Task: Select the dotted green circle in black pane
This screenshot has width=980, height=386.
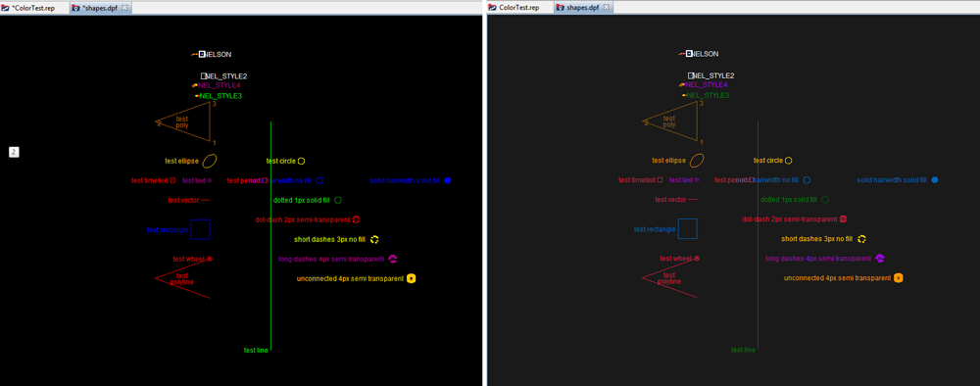Action: click(338, 201)
